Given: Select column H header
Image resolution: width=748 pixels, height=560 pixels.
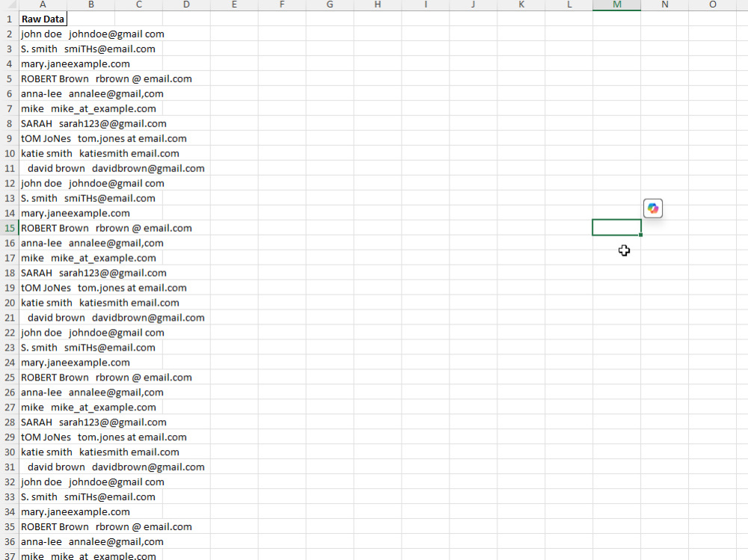Looking at the screenshot, I should (378, 4).
